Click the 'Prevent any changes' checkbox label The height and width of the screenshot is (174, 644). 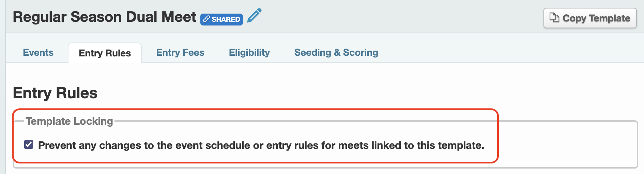click(261, 145)
